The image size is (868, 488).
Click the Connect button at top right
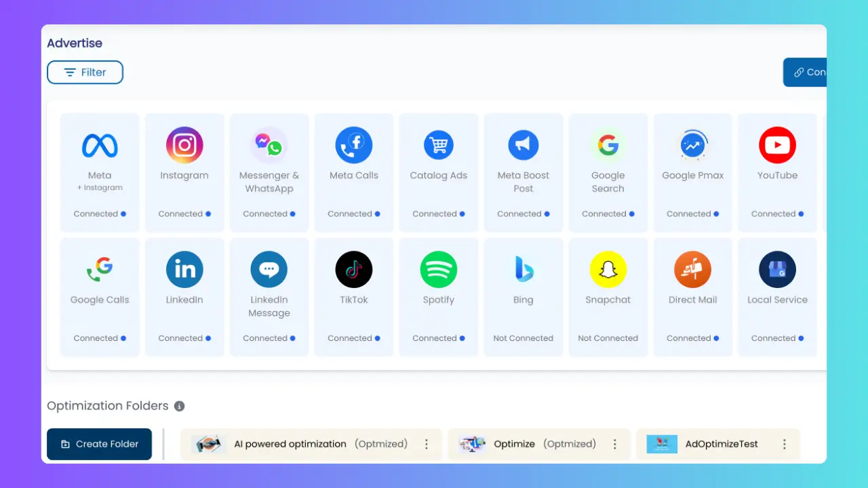click(805, 72)
